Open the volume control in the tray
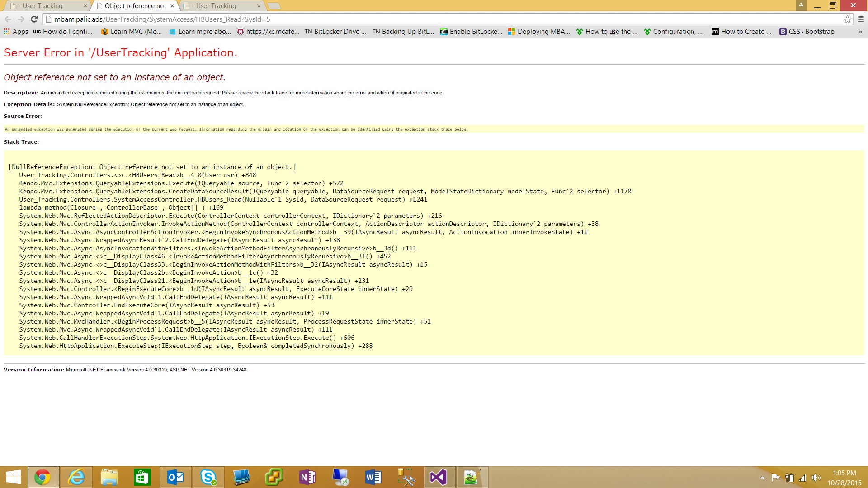 coord(816,478)
